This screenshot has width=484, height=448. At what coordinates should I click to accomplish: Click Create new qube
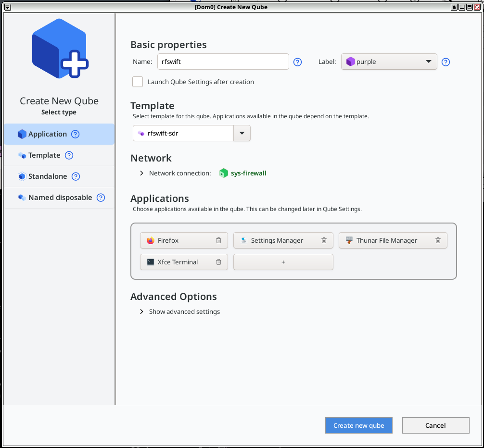click(x=358, y=425)
